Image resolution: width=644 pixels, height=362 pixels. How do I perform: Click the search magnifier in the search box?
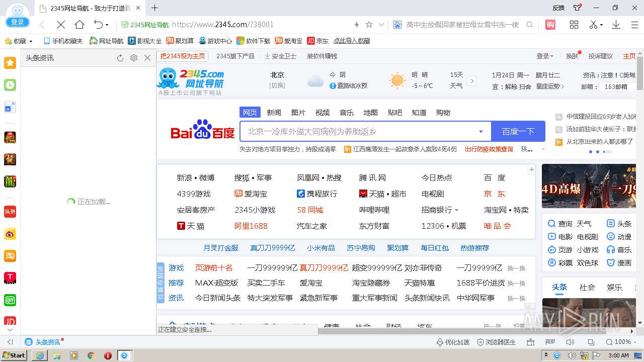click(x=530, y=25)
